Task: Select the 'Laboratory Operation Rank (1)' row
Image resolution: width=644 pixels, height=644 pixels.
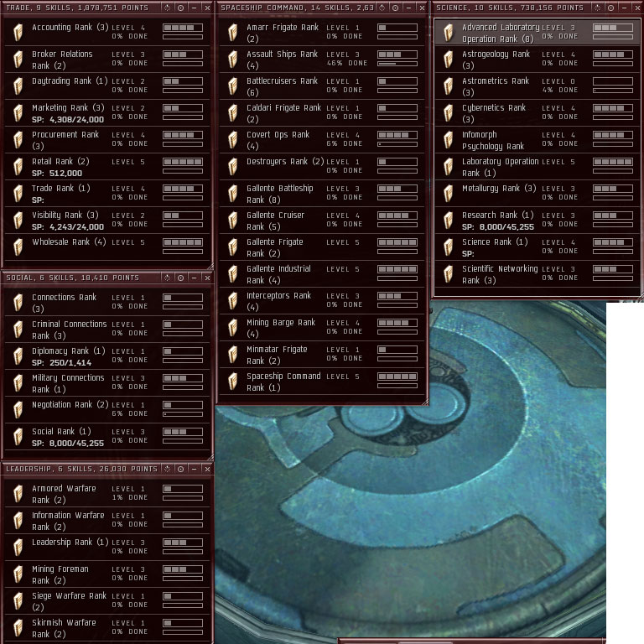Action: pos(537,167)
